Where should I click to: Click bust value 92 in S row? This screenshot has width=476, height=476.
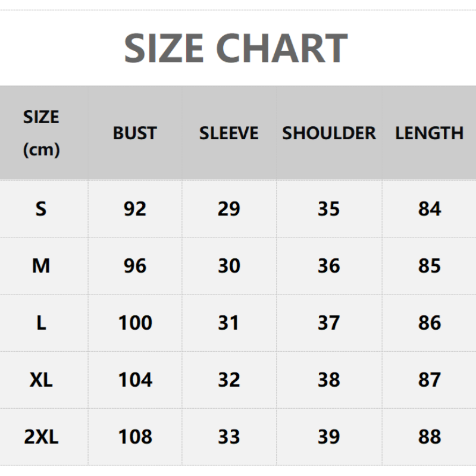coord(135,209)
